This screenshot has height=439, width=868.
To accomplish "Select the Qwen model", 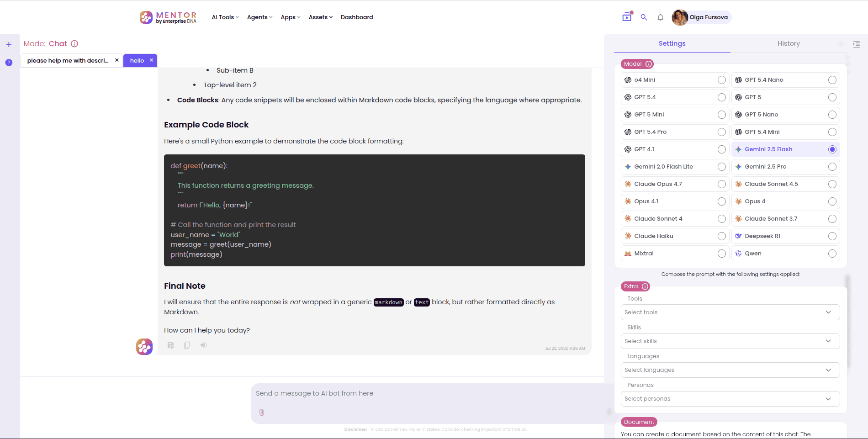I will (786, 254).
